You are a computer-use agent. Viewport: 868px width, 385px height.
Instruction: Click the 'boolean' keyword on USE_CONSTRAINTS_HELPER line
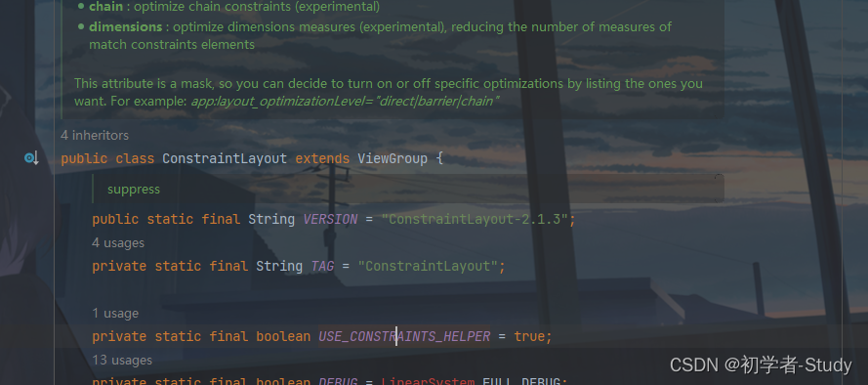click(283, 337)
